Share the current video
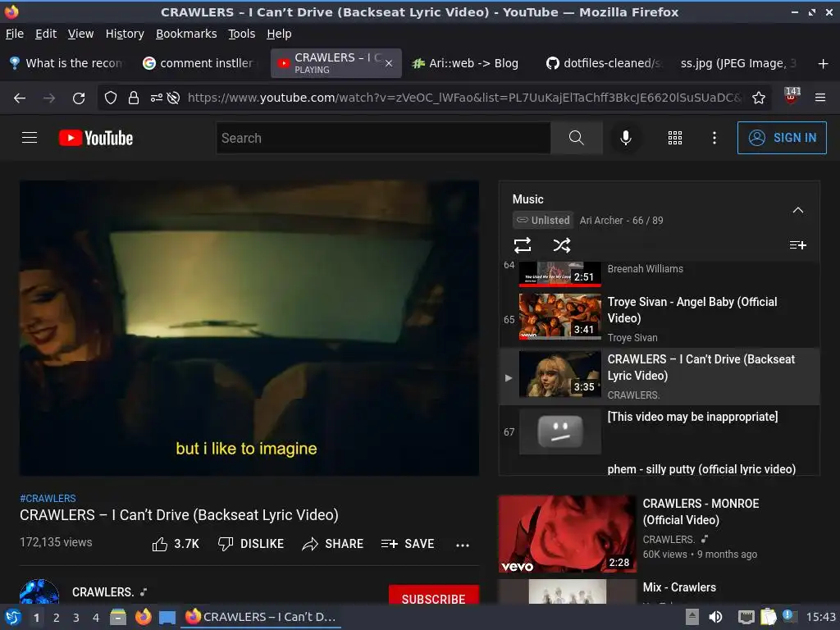Image resolution: width=840 pixels, height=630 pixels. click(333, 544)
